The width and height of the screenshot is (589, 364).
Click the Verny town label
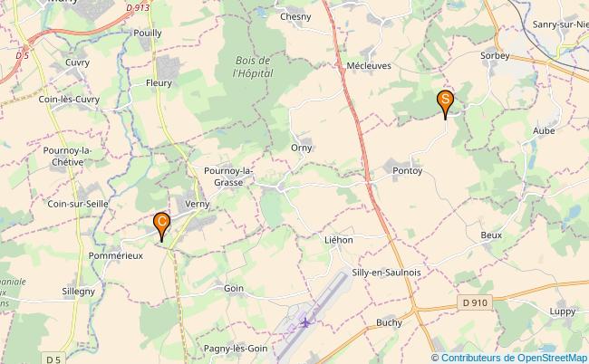198,204
